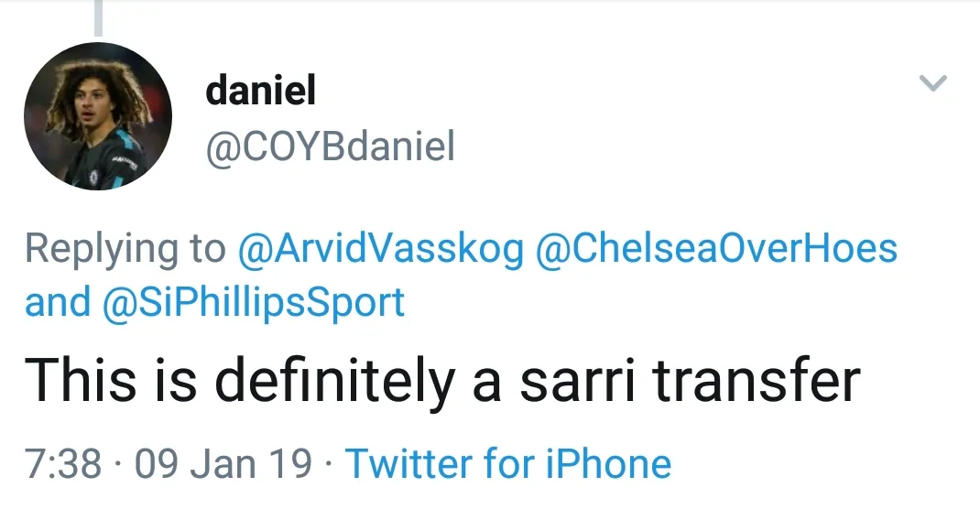Open the @ArvidVasskog mention

tap(379, 248)
